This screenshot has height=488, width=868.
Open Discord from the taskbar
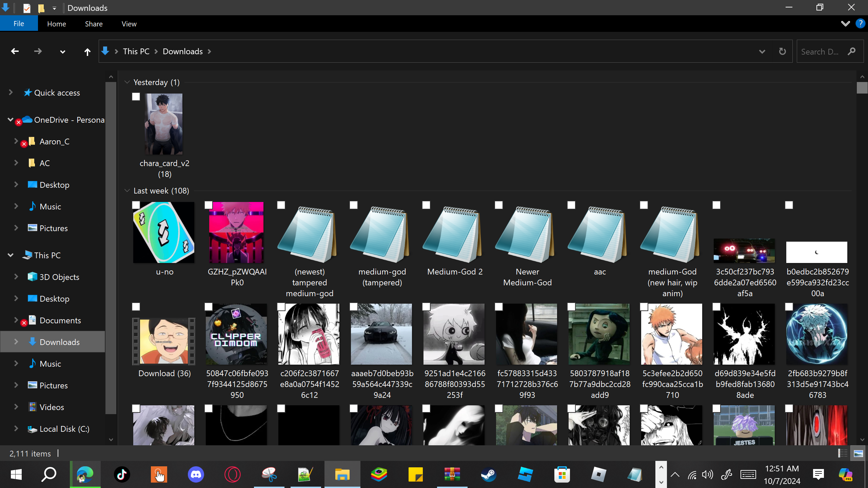click(x=196, y=474)
